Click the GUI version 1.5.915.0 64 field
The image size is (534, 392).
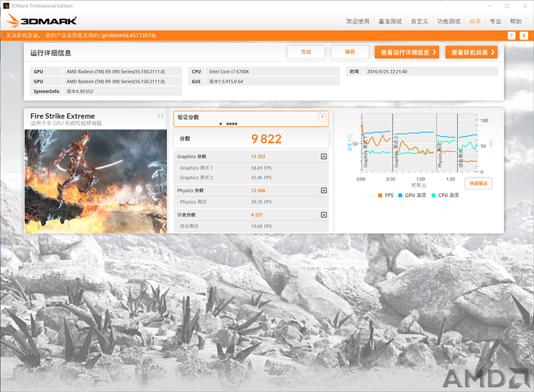(272, 81)
